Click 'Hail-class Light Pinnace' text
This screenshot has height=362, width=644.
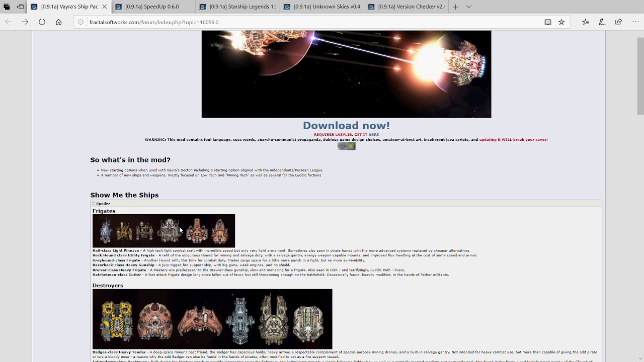(x=116, y=250)
